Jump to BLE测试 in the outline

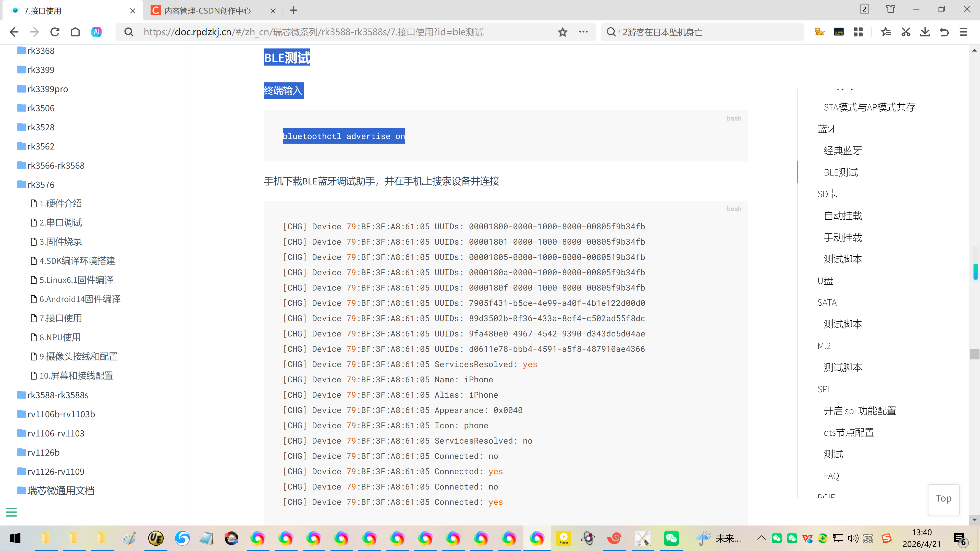pos(841,172)
